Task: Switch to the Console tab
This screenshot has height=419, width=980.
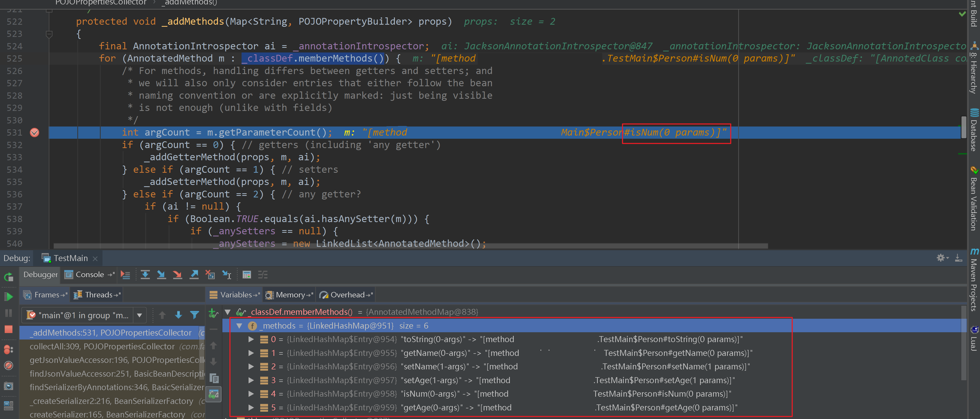Action: pos(89,275)
